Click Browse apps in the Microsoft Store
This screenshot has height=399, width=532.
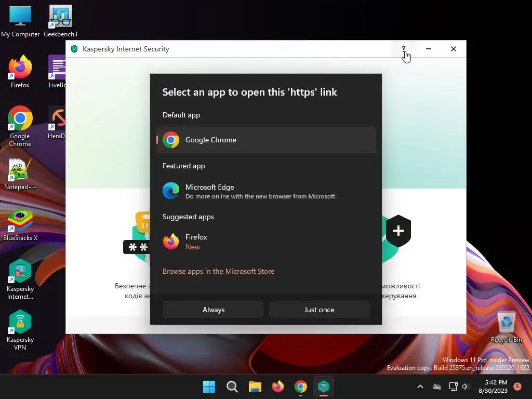point(218,271)
